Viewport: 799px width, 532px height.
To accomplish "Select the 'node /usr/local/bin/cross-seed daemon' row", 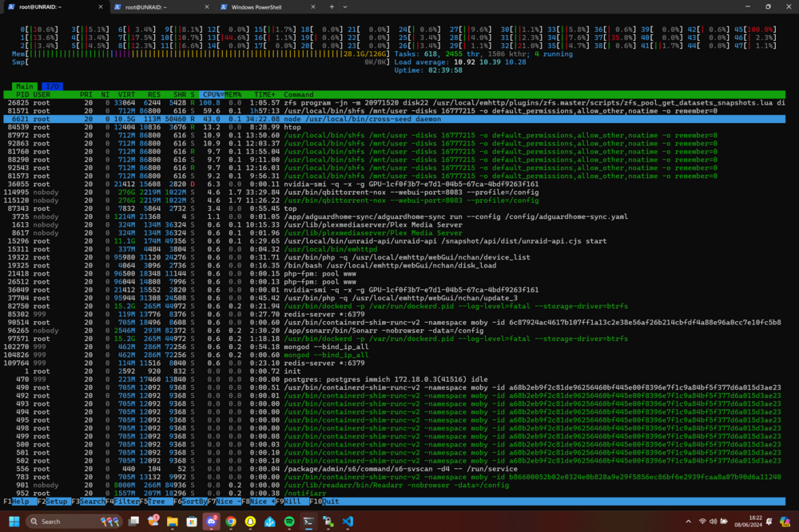I will (395, 119).
